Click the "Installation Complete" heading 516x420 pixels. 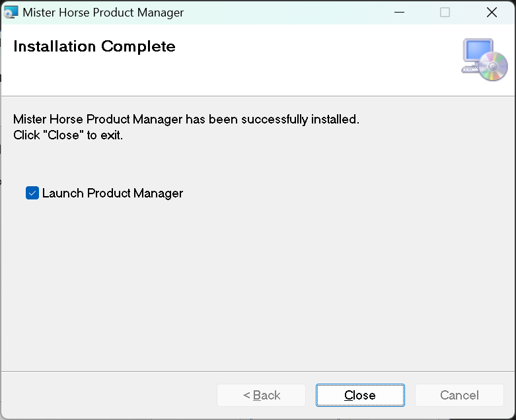(94, 46)
